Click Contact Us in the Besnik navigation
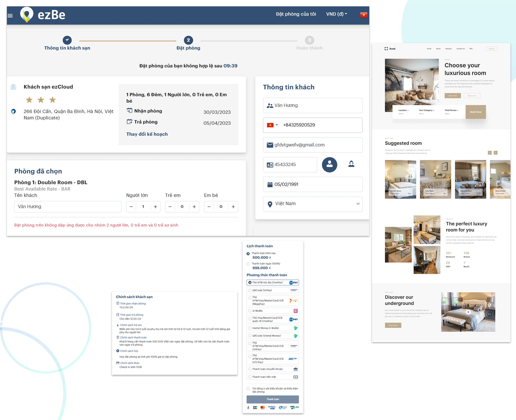Screen dimensions: 516x420 460,49
